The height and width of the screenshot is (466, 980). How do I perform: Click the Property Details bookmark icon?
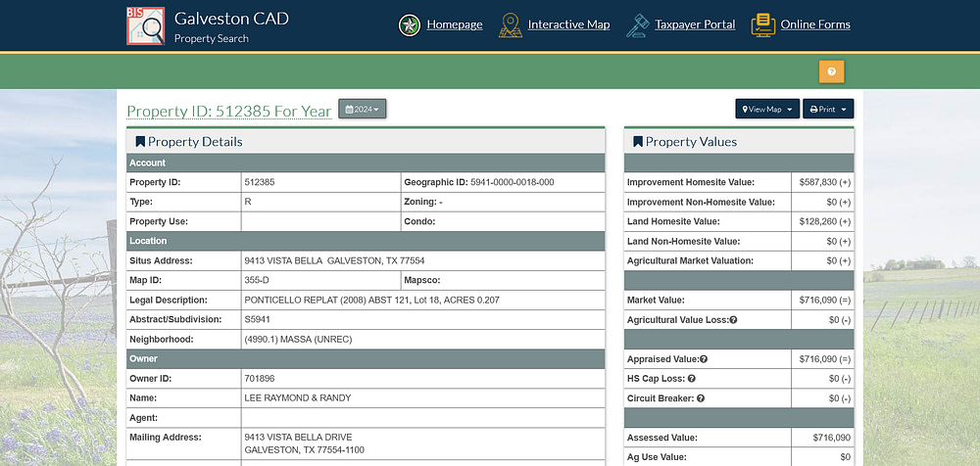(140, 142)
